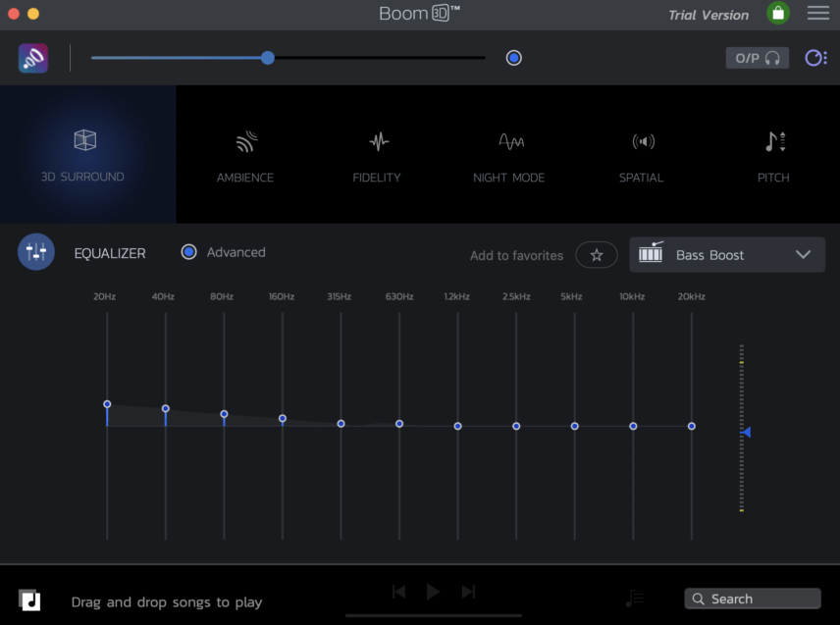Image resolution: width=840 pixels, height=625 pixels.
Task: Open the hamburger menu
Action: point(818,13)
